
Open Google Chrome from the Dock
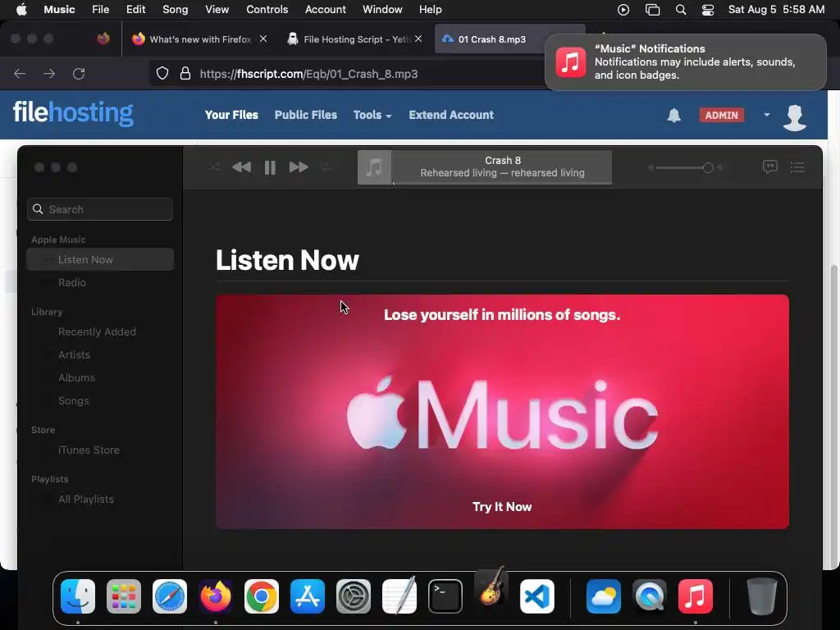[262, 596]
